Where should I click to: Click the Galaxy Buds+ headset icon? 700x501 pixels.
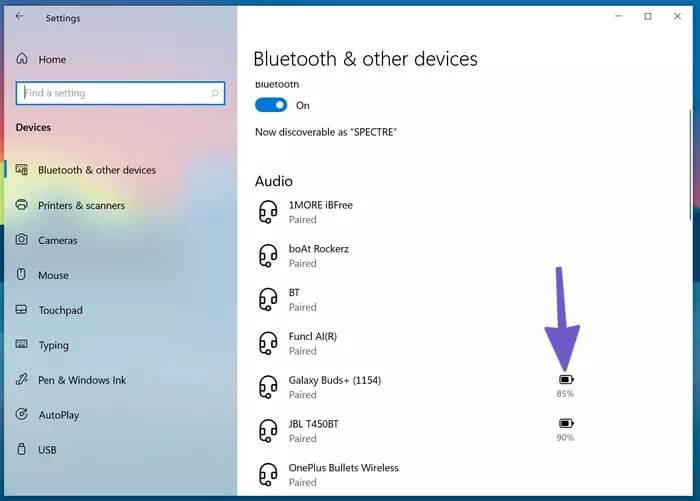point(268,387)
